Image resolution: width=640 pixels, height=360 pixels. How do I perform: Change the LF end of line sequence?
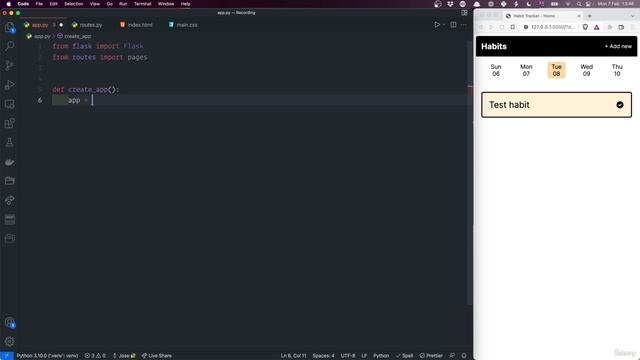[x=364, y=356]
